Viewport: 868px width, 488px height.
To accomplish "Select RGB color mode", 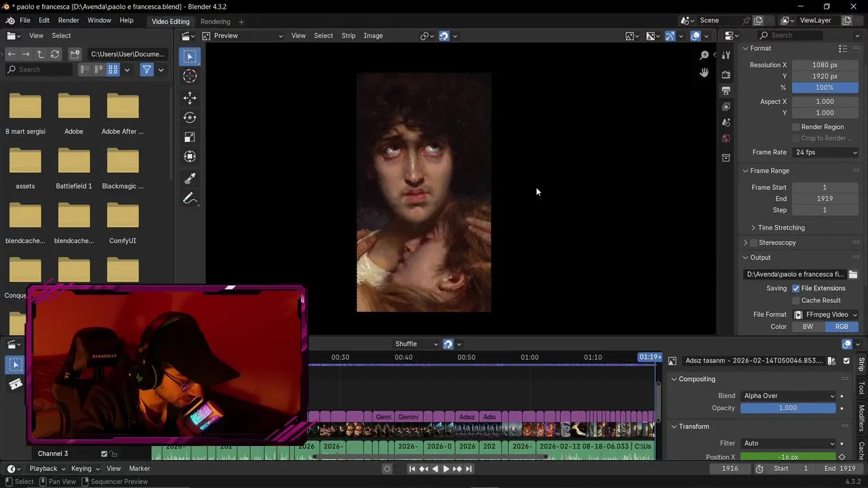I will point(842,327).
